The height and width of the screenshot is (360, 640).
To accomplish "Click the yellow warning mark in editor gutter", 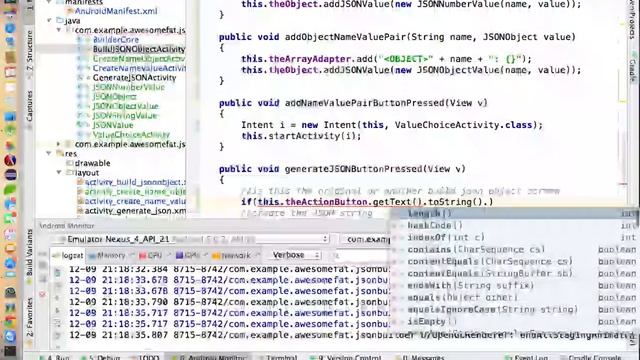I will [622, 101].
